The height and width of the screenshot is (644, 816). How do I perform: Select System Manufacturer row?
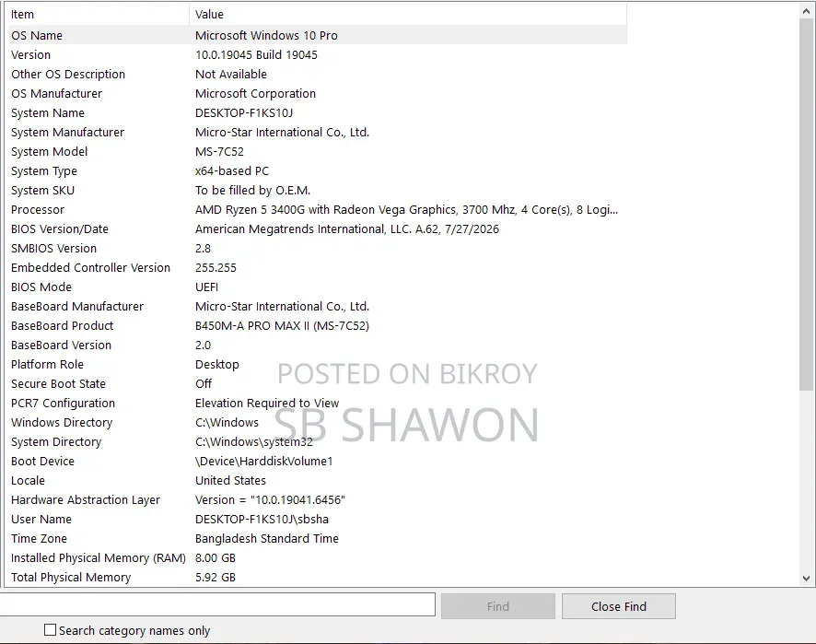click(318, 133)
